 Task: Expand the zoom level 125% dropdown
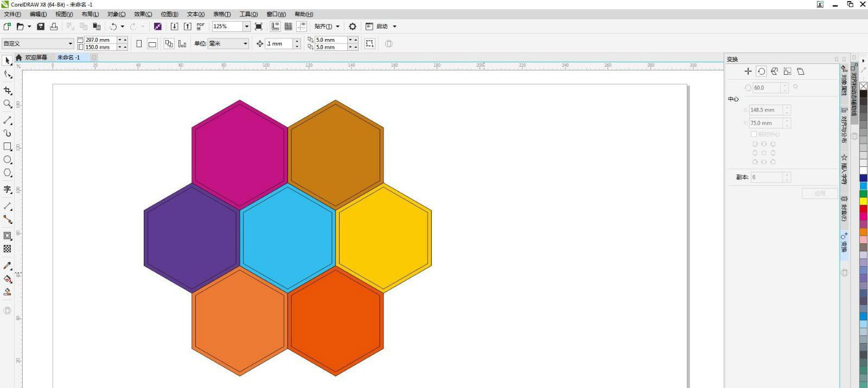tap(246, 27)
